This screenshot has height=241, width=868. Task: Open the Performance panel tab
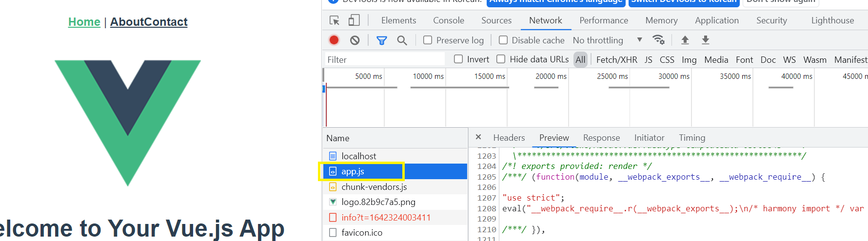pyautogui.click(x=604, y=20)
